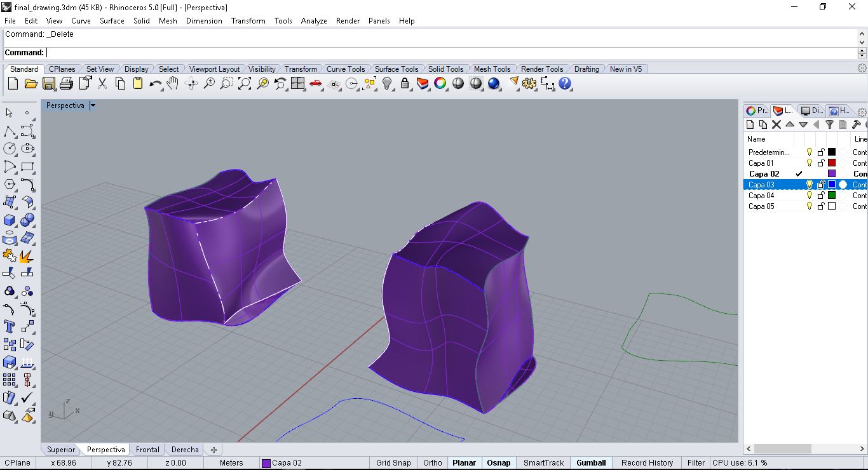Screen dimensions: 868x470
Task: Move layer up with the up triangle icon
Action: coord(790,125)
